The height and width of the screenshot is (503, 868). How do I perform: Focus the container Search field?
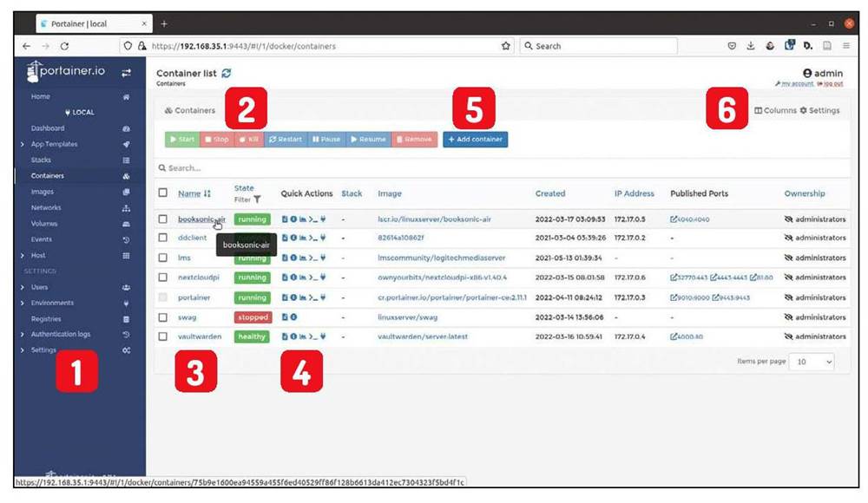[502, 167]
